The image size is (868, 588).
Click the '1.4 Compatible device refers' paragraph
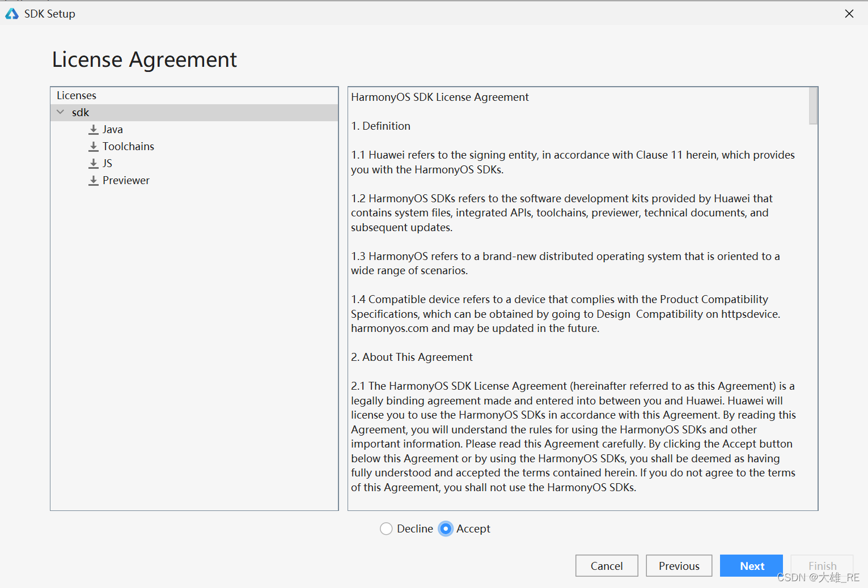[565, 314]
